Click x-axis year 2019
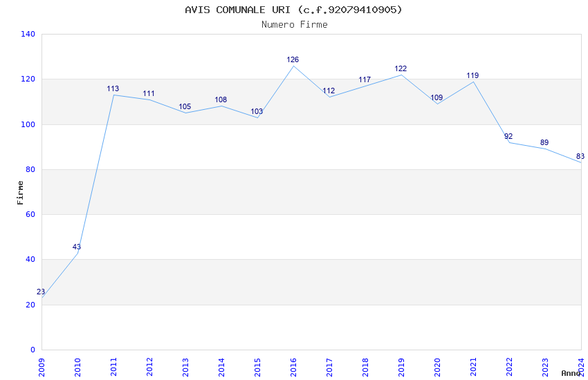 pos(402,367)
